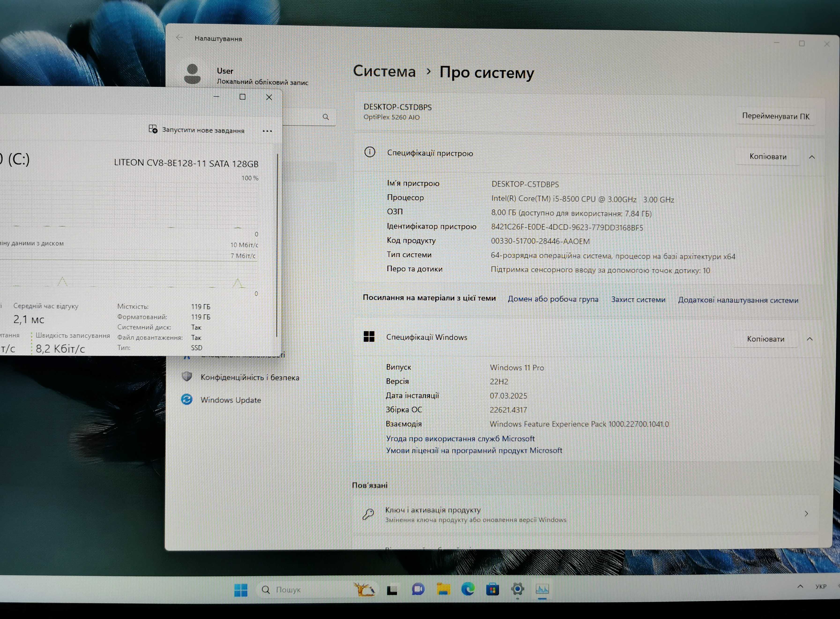Click the Task Manager vertical scrollbar
Screen dimensions: 840x619
pyautogui.click(x=277, y=246)
